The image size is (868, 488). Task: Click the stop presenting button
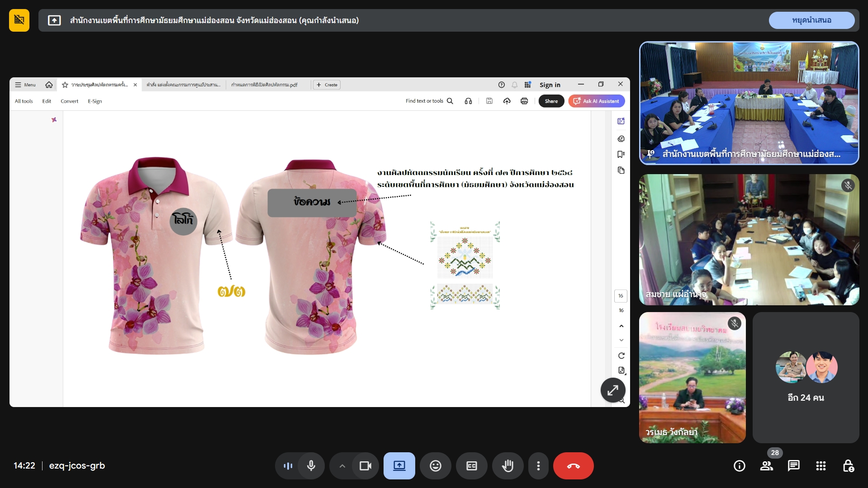811,20
